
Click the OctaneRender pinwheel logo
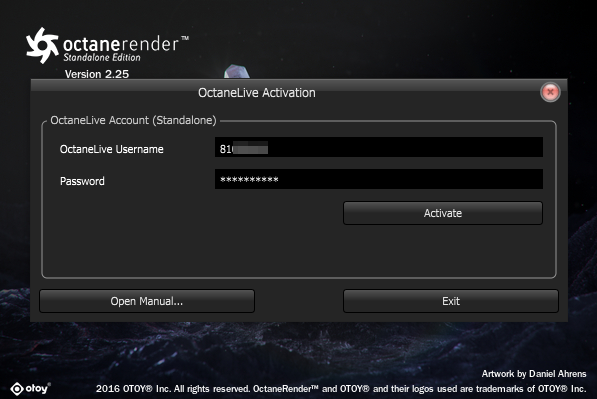point(42,45)
